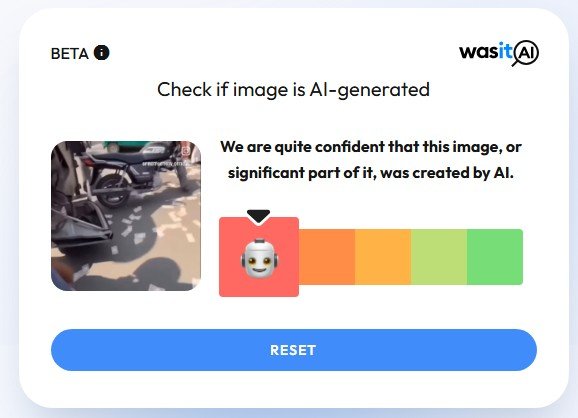
Task: Select the uploaded motorcycle image thumbnail
Action: tap(126, 216)
